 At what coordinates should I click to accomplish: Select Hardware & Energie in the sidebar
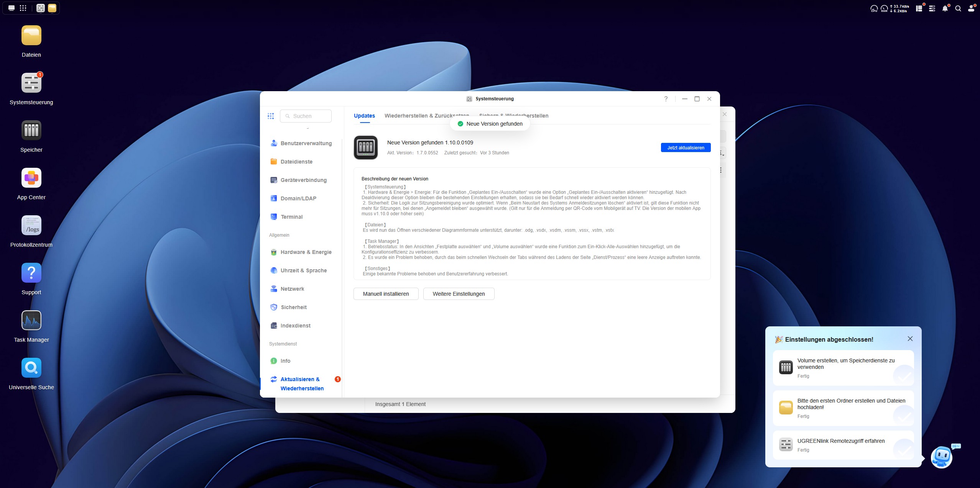tap(306, 252)
